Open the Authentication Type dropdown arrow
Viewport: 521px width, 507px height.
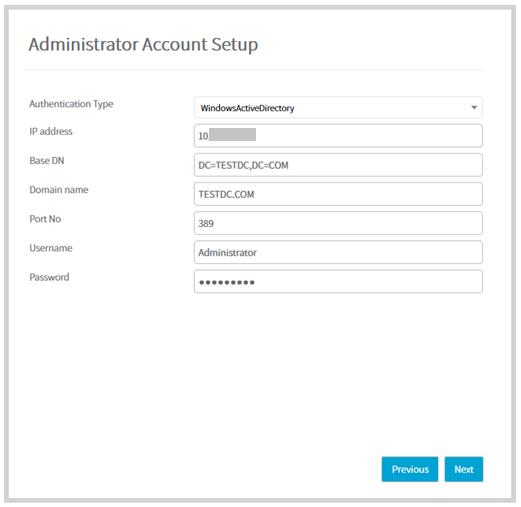tap(474, 108)
